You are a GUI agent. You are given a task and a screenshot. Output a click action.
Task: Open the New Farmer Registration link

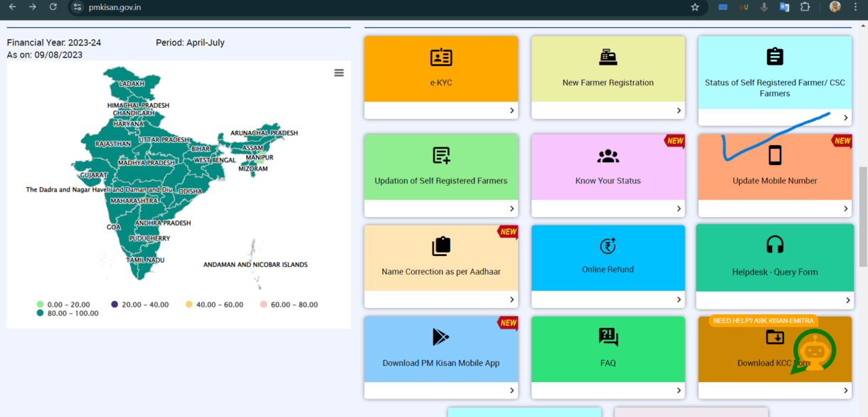click(608, 83)
